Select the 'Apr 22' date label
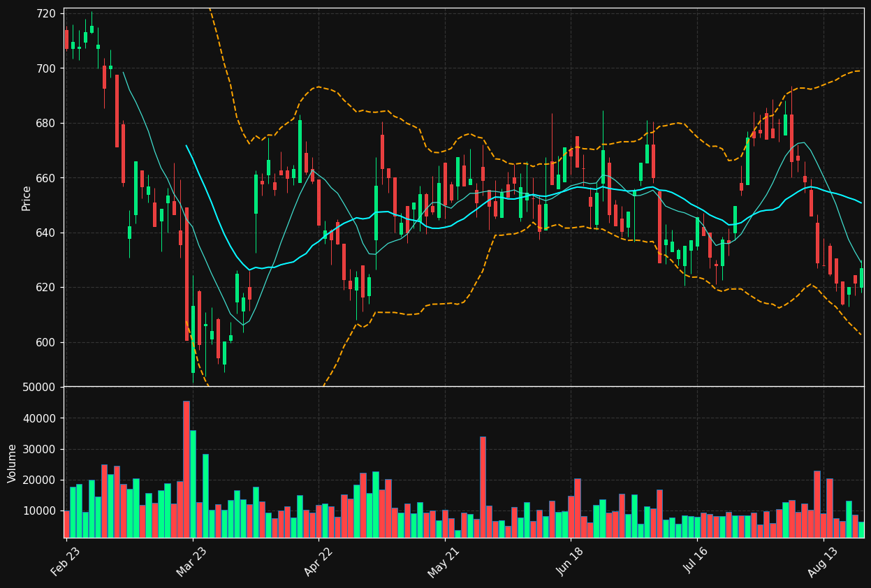This screenshot has width=871, height=588. (x=318, y=561)
